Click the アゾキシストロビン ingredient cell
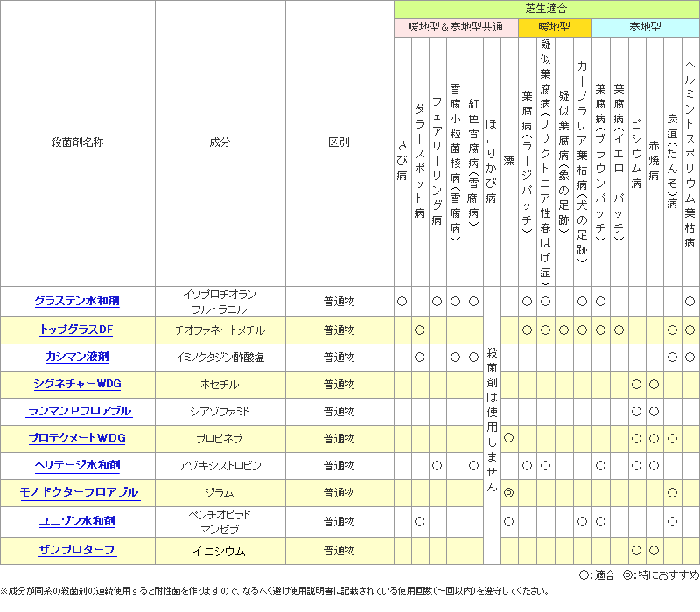 pyautogui.click(x=220, y=466)
